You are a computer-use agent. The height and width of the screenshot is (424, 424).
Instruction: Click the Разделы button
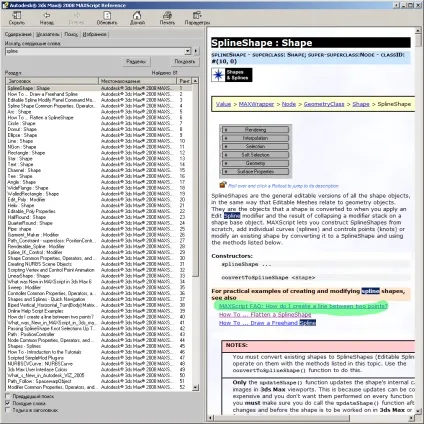coord(136,61)
